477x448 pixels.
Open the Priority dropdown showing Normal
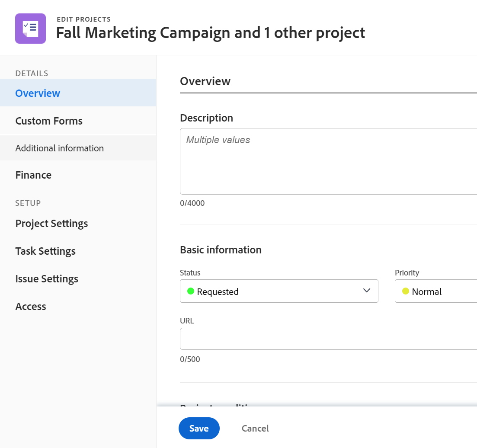[x=435, y=291]
